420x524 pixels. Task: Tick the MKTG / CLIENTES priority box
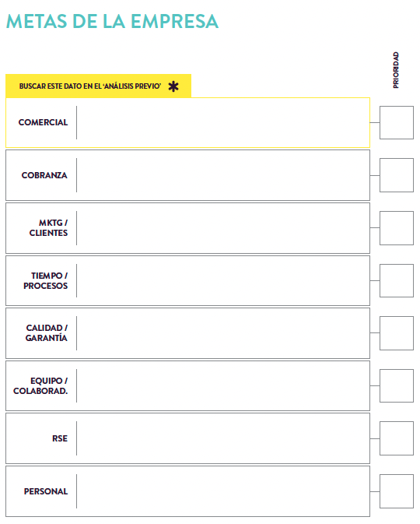coord(397,228)
